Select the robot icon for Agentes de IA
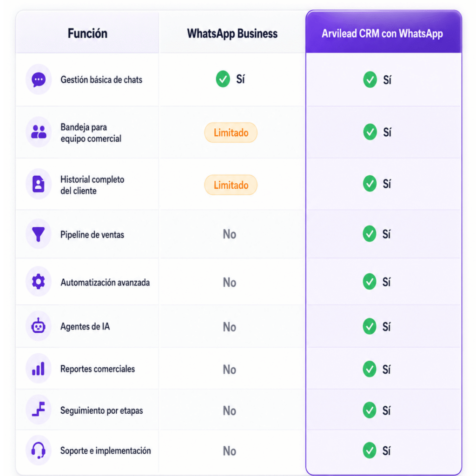 tap(39, 326)
